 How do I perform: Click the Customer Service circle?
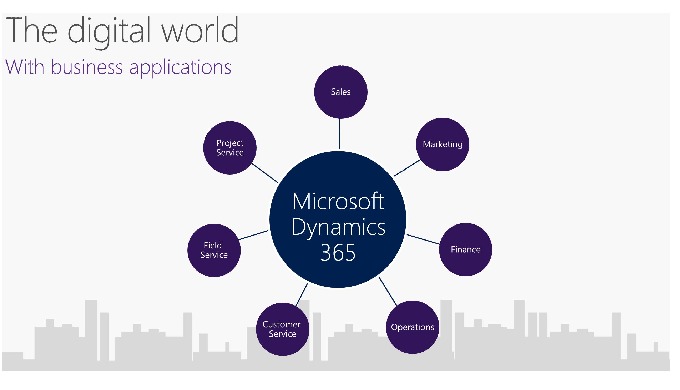click(x=282, y=329)
